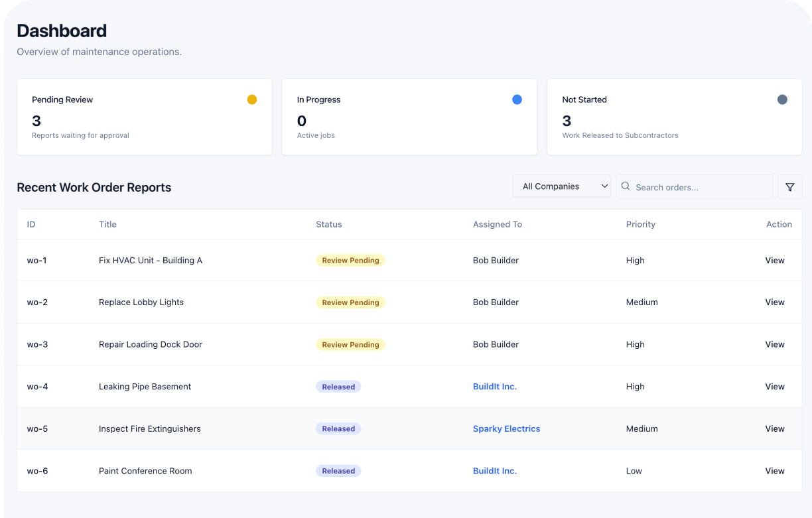This screenshot has width=812, height=518.
Task: View work order wo-2
Action: tap(775, 302)
